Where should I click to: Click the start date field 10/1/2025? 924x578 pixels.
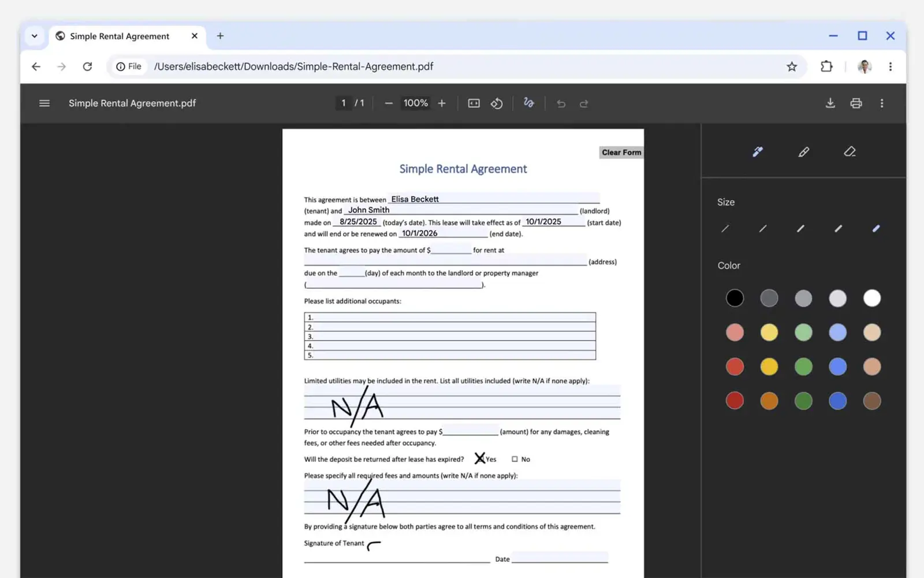pos(553,222)
